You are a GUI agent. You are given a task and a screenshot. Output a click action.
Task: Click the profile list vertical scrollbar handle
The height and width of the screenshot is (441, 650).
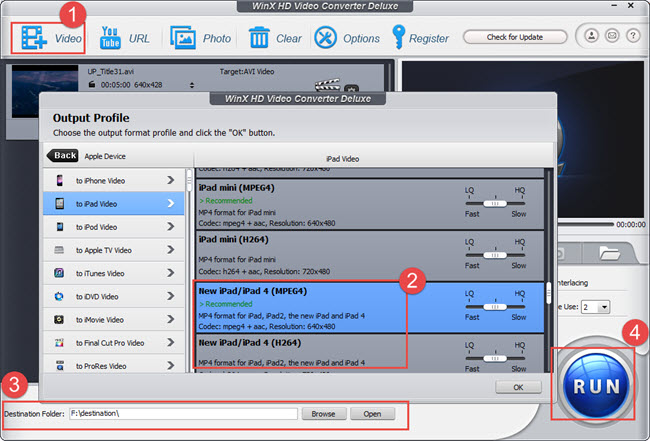pyautogui.click(x=549, y=293)
